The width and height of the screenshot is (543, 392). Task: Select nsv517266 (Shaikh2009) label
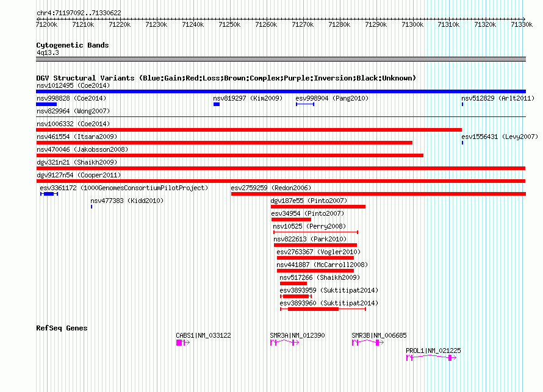[x=320, y=277]
